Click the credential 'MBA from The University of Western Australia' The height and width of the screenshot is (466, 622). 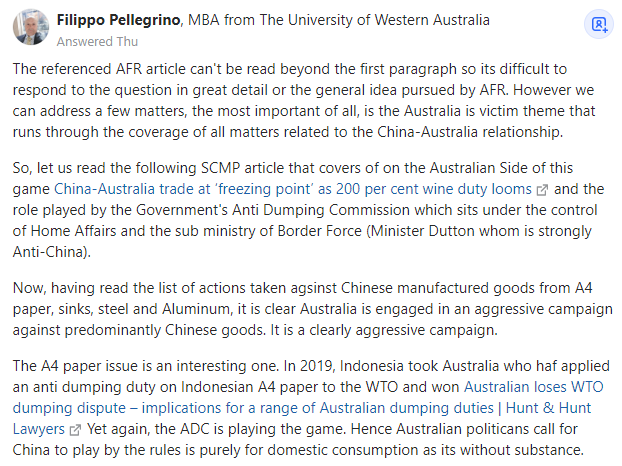(339, 20)
